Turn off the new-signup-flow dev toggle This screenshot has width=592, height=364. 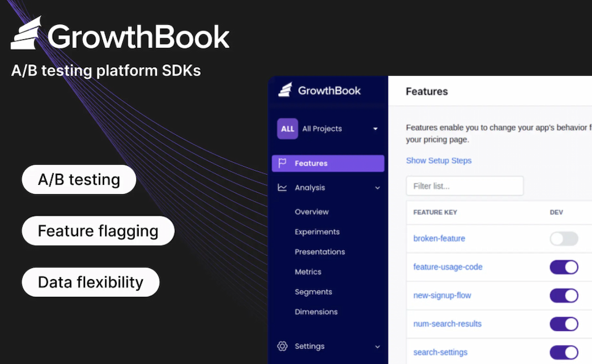(x=564, y=295)
